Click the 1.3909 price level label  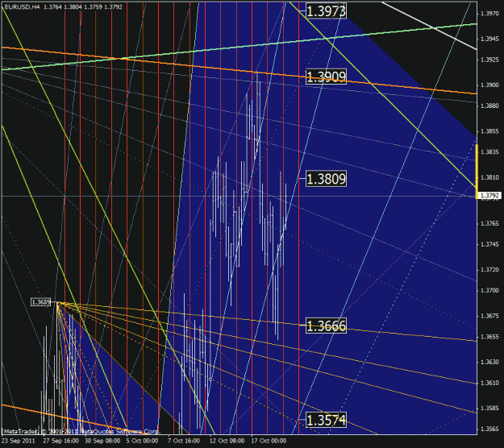[x=326, y=77]
